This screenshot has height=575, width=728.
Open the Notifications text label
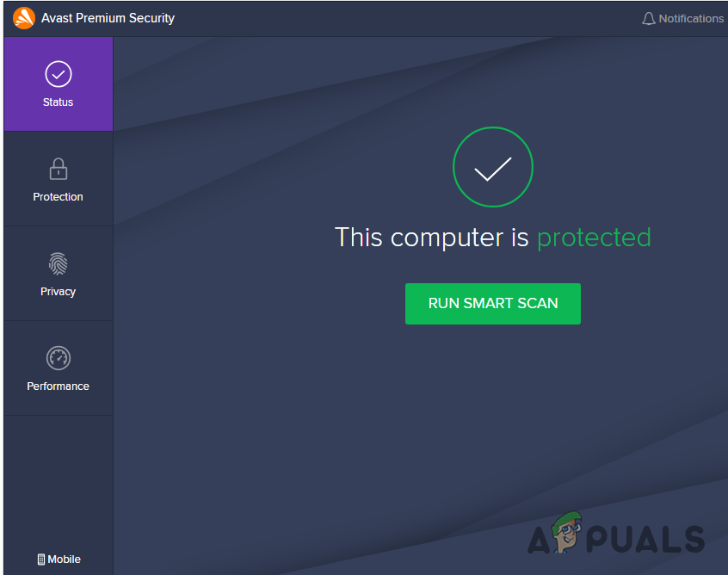pos(691,19)
